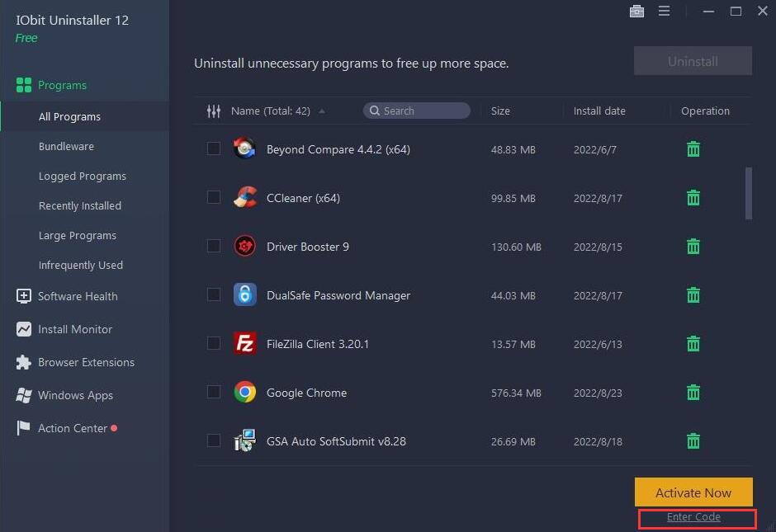Click the Browser Extensions puzzle icon
This screenshot has height=532, width=776.
point(24,362)
